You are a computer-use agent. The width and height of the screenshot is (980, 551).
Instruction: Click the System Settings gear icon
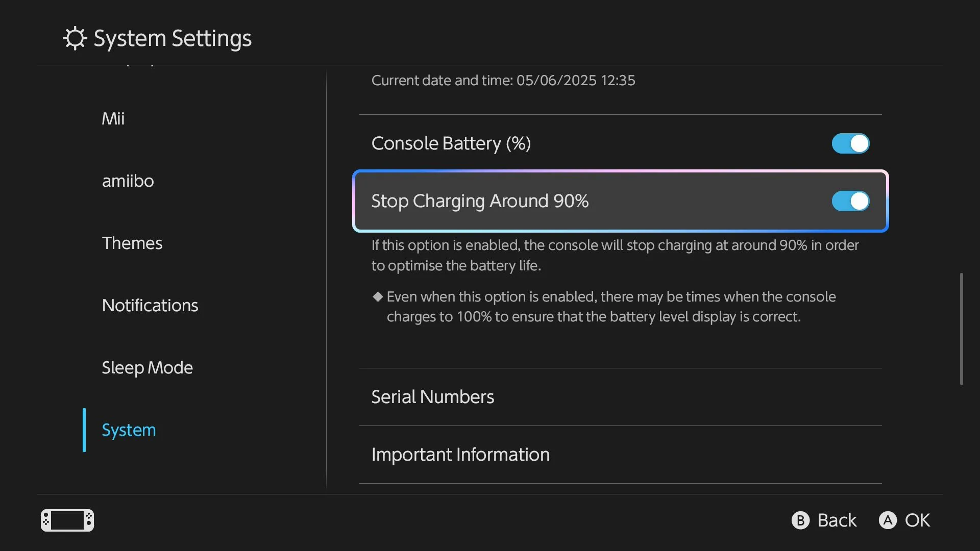coord(75,38)
